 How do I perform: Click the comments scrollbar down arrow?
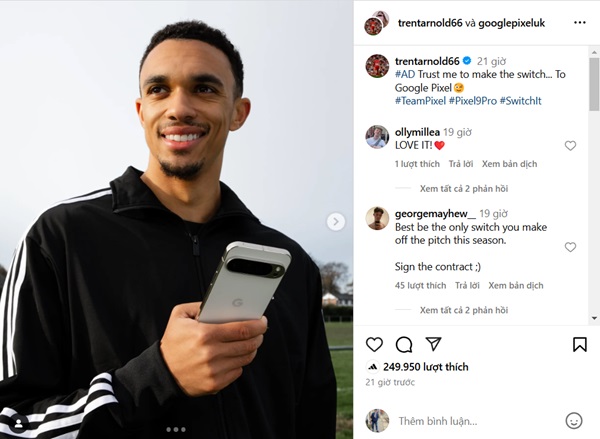(x=594, y=318)
